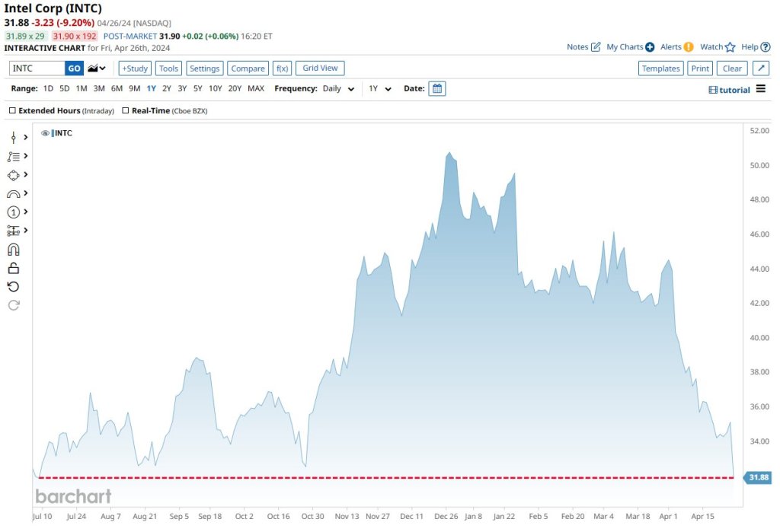
Task: Undo last action with counterclockwise arrow
Action: (13, 287)
